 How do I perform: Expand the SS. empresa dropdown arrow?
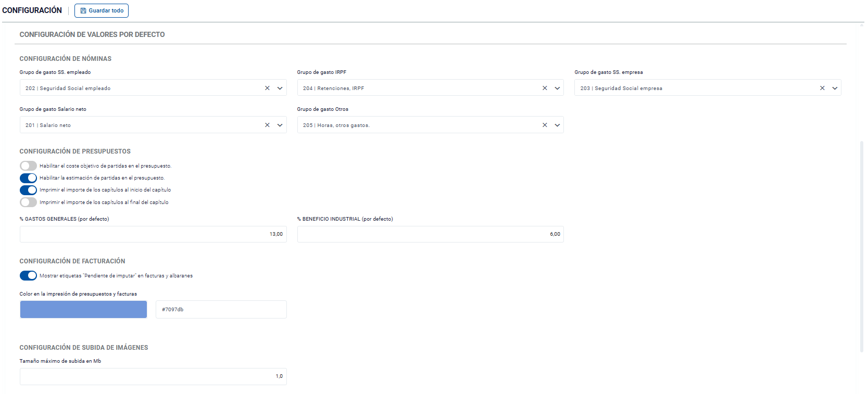(835, 88)
